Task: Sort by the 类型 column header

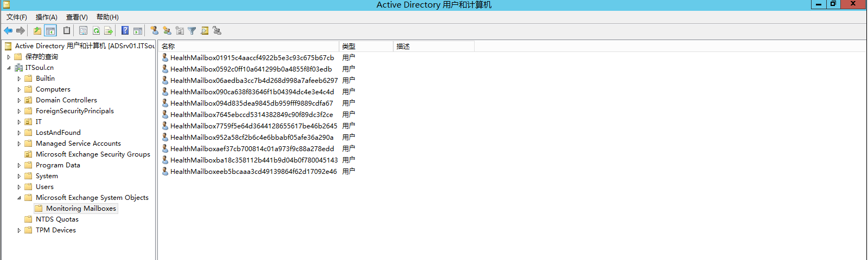Action: coord(366,47)
